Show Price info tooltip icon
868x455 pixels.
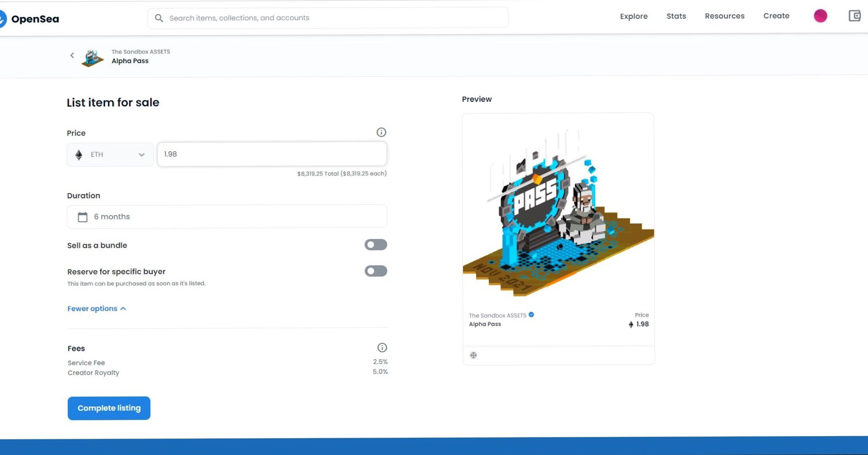(381, 132)
